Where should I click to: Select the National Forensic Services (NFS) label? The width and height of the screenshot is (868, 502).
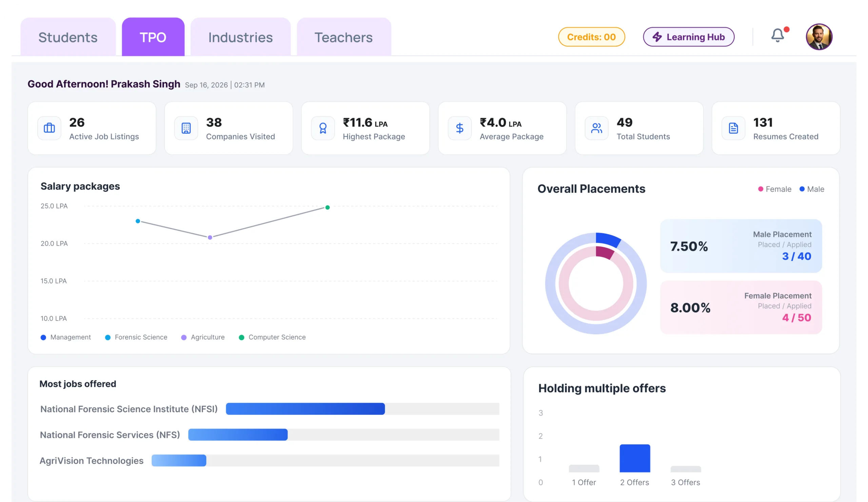tap(110, 435)
